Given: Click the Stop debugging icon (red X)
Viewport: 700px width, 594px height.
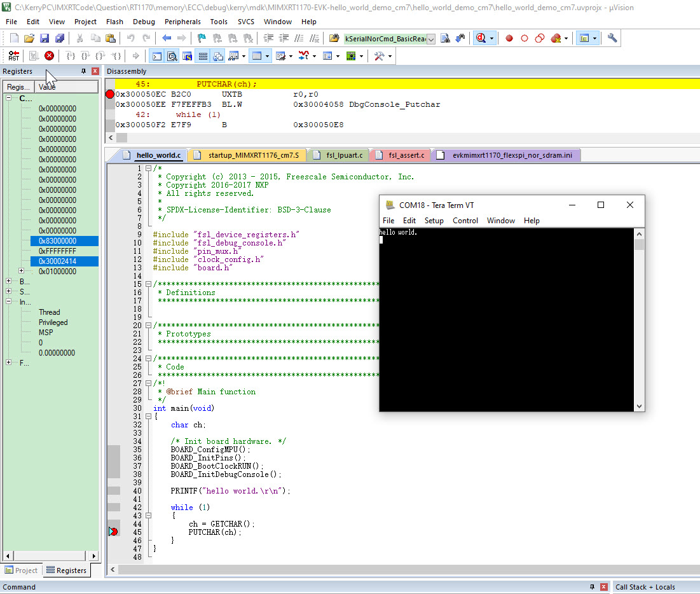Looking at the screenshot, I should point(49,55).
